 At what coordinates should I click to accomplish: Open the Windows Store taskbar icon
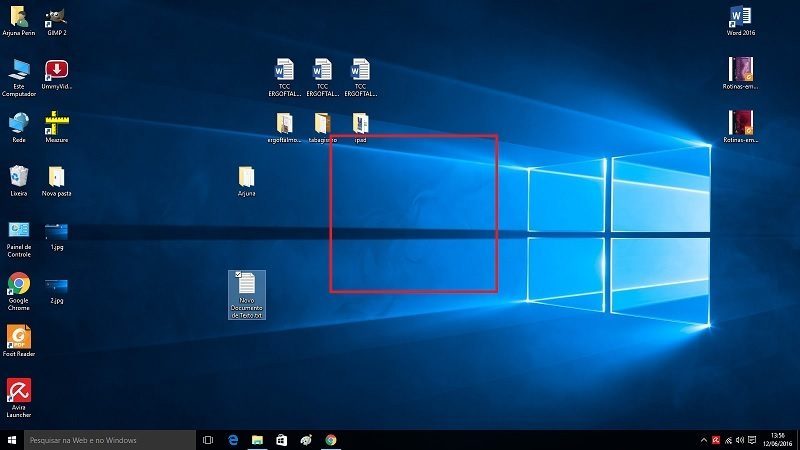(x=282, y=440)
